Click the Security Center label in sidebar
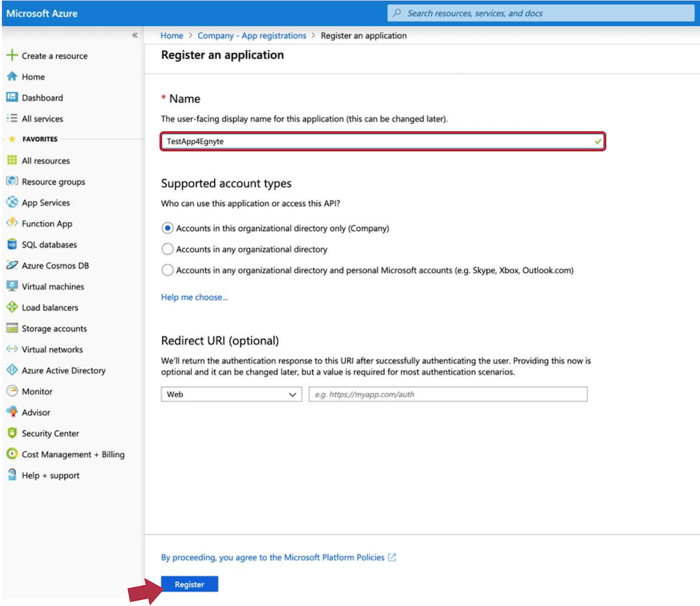The image size is (700, 606). point(50,433)
